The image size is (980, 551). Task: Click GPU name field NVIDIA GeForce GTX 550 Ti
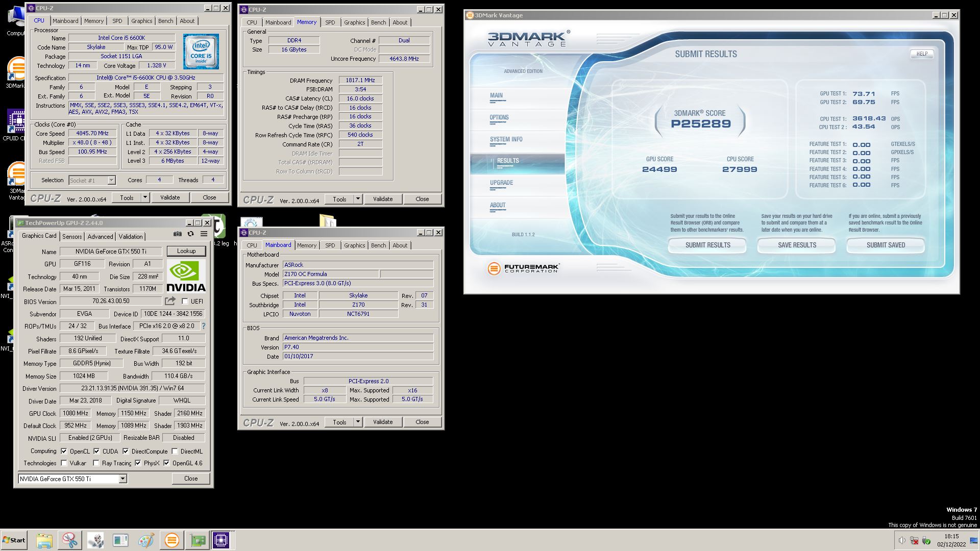pos(111,251)
